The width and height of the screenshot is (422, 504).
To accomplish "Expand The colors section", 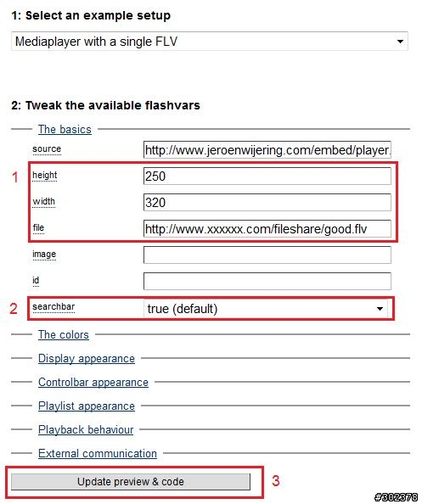I will (x=64, y=334).
